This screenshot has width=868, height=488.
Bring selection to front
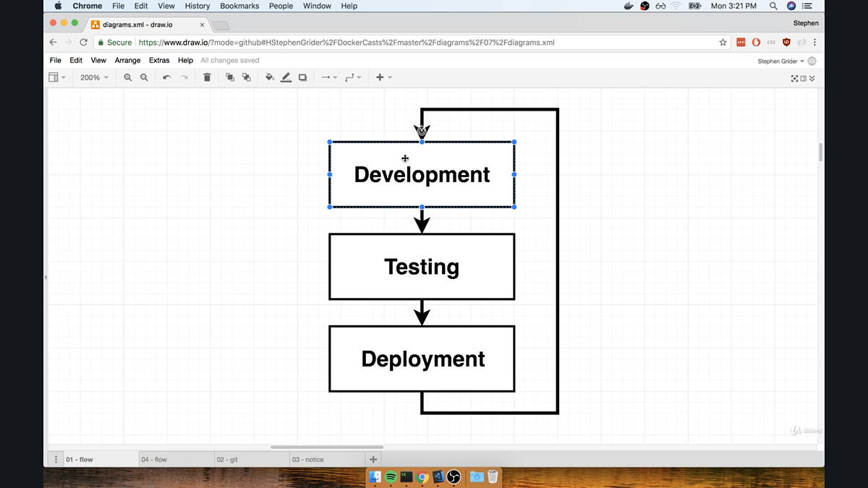(x=230, y=77)
